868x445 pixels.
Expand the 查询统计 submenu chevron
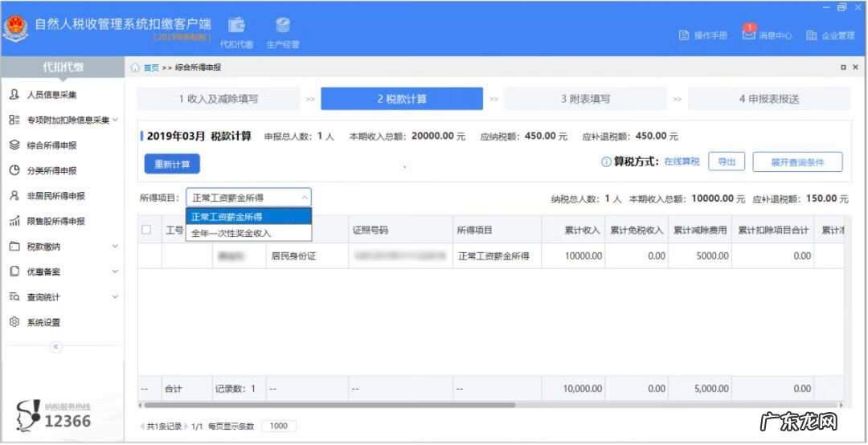click(x=115, y=297)
